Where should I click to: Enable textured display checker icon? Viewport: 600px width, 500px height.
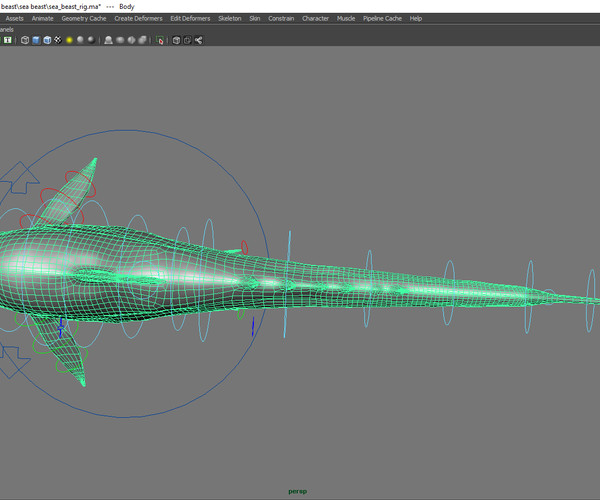(x=58, y=40)
